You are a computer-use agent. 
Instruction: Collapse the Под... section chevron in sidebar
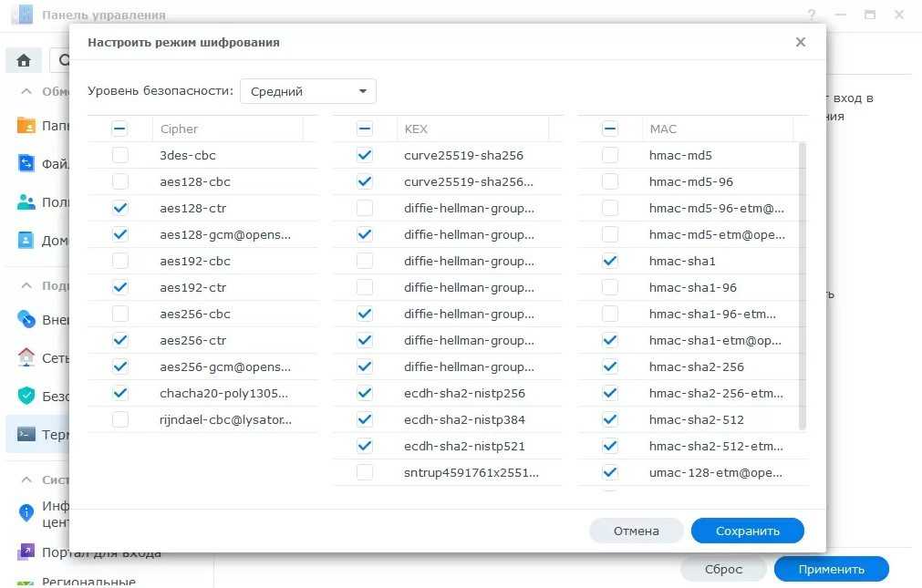[x=25, y=285]
